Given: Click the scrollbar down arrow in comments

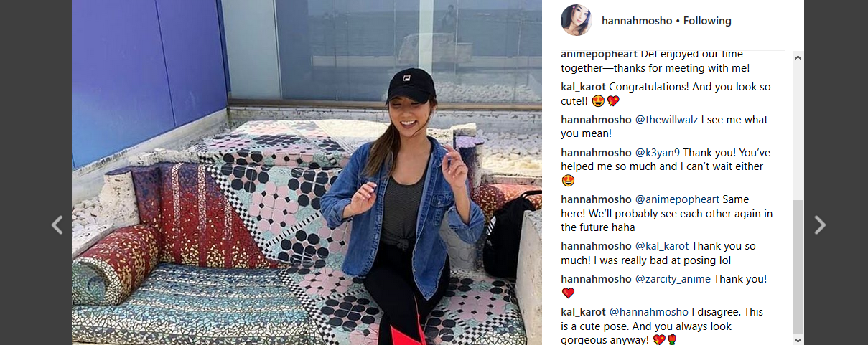Looking at the screenshot, I should click(x=798, y=339).
